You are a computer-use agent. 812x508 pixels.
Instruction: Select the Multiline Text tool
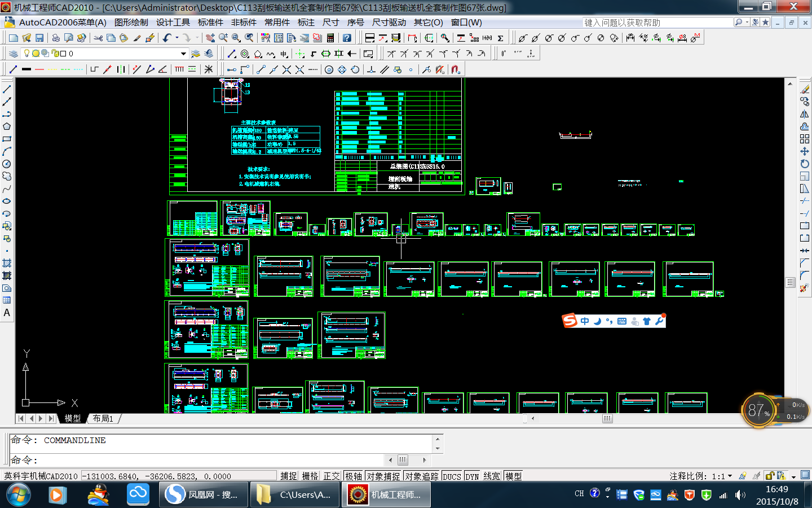[7, 313]
